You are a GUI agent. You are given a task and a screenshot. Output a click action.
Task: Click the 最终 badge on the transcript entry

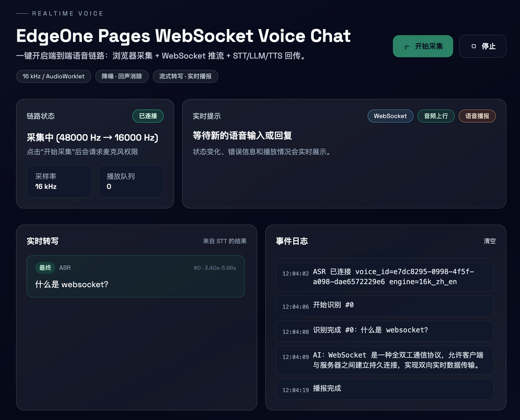(45, 268)
